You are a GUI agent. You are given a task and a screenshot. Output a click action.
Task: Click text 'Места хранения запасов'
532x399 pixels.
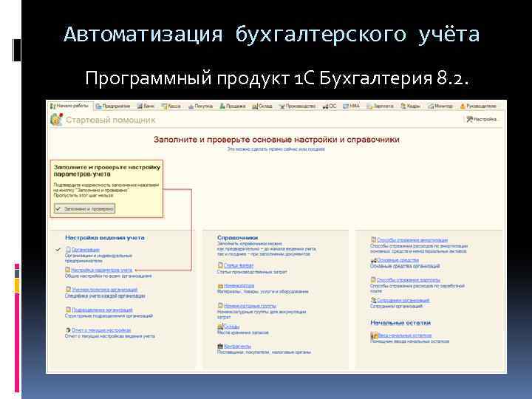click(x=243, y=332)
